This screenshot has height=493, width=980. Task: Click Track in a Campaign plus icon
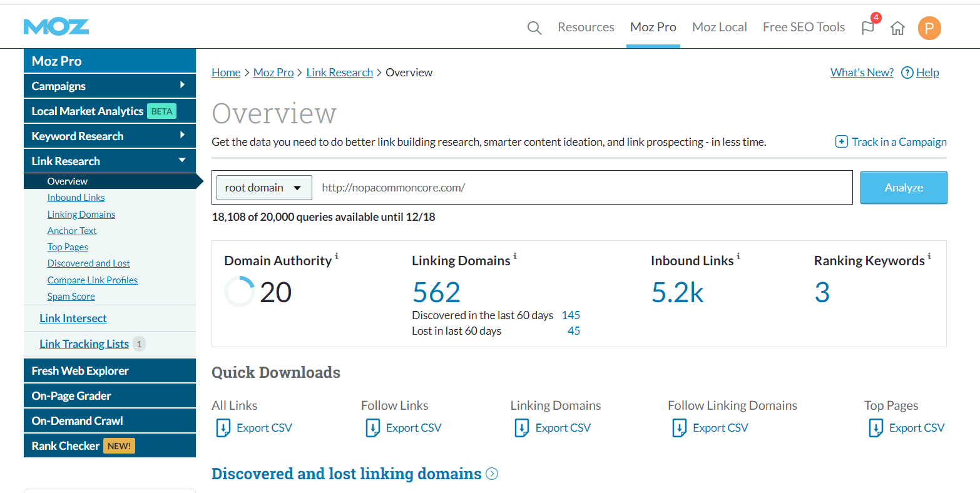click(842, 142)
